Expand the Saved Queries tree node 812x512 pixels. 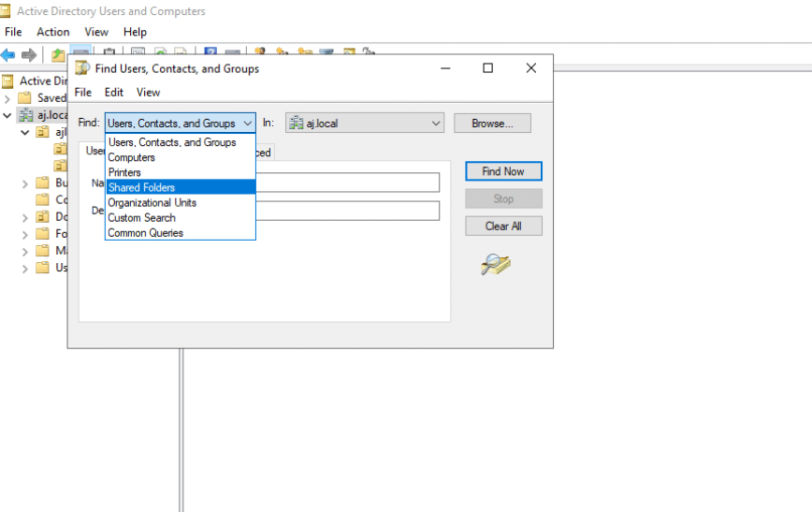point(7,97)
